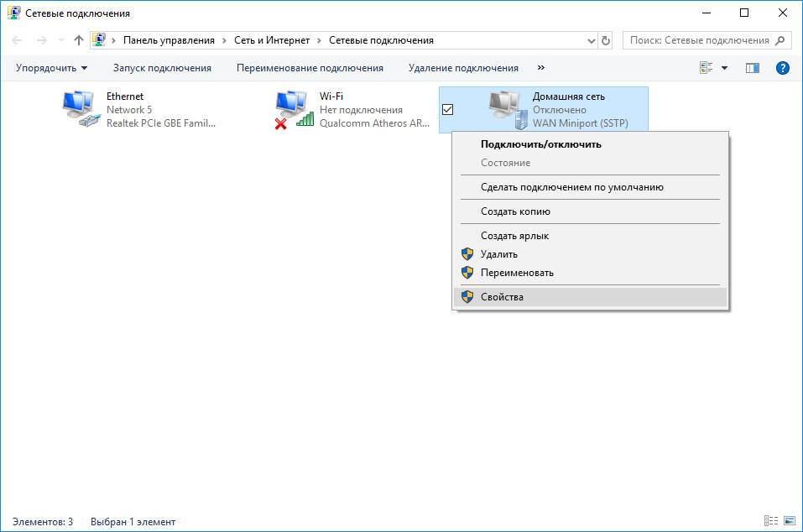Click the Ethernet network adapter icon

81,109
